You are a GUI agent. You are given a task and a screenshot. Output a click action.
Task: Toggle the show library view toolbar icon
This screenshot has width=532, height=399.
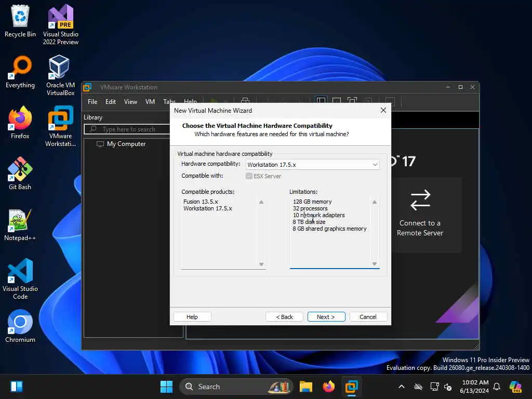pyautogui.click(x=321, y=101)
